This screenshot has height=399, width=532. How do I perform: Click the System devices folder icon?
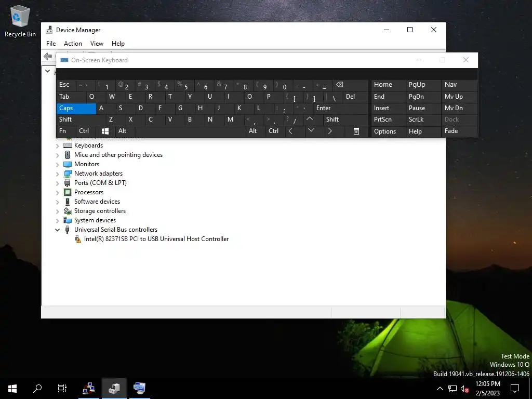click(x=68, y=220)
